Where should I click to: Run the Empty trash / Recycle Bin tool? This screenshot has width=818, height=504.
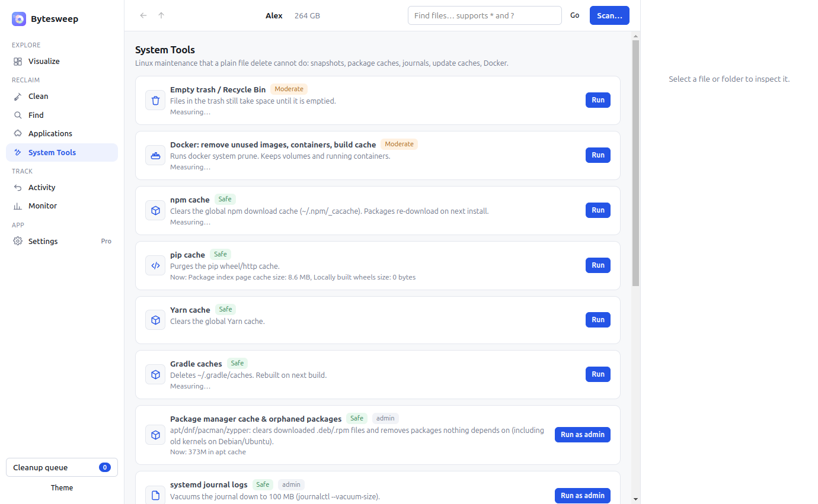point(598,100)
